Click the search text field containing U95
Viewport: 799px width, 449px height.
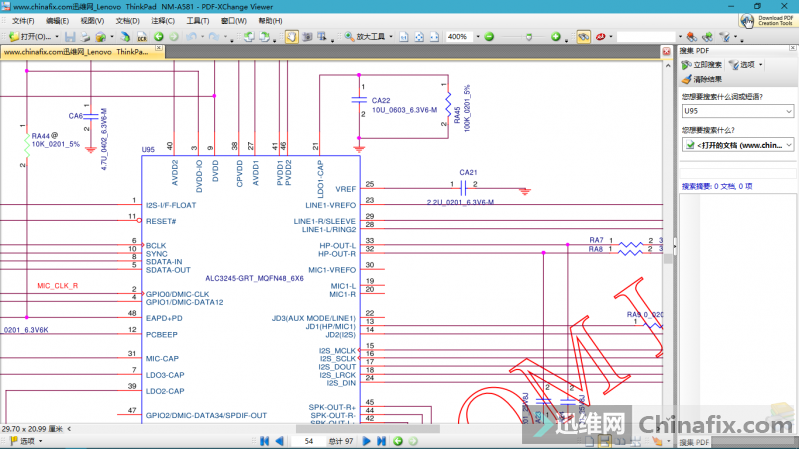click(x=736, y=111)
